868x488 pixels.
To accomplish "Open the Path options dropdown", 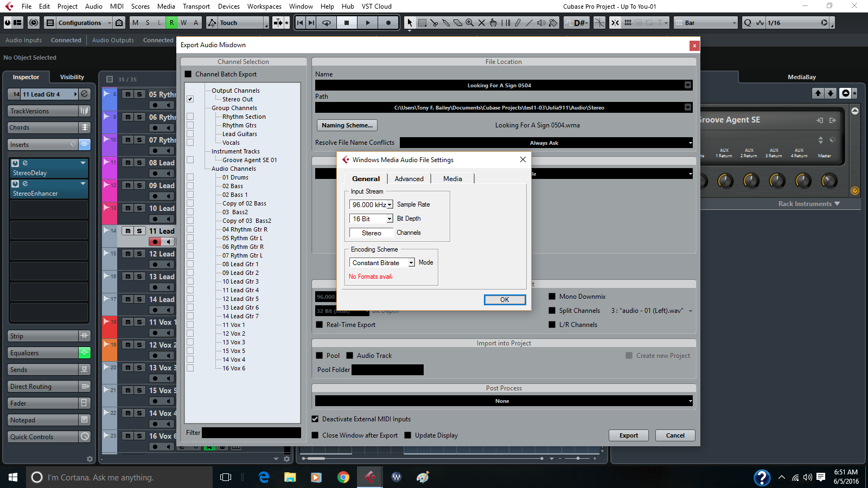I will 688,107.
